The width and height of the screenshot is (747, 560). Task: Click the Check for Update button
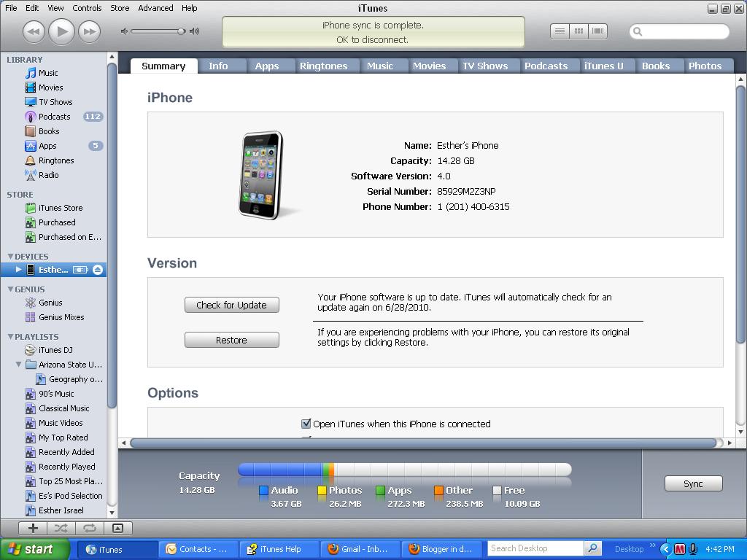231,306
